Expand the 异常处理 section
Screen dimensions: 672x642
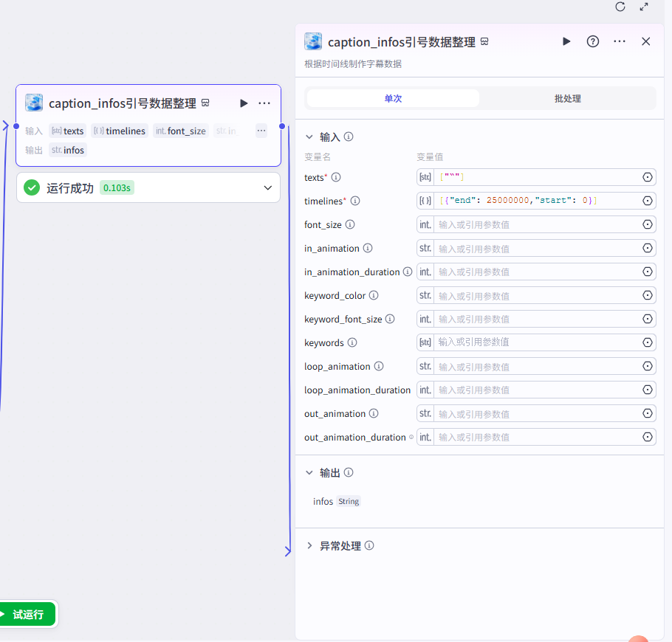309,546
